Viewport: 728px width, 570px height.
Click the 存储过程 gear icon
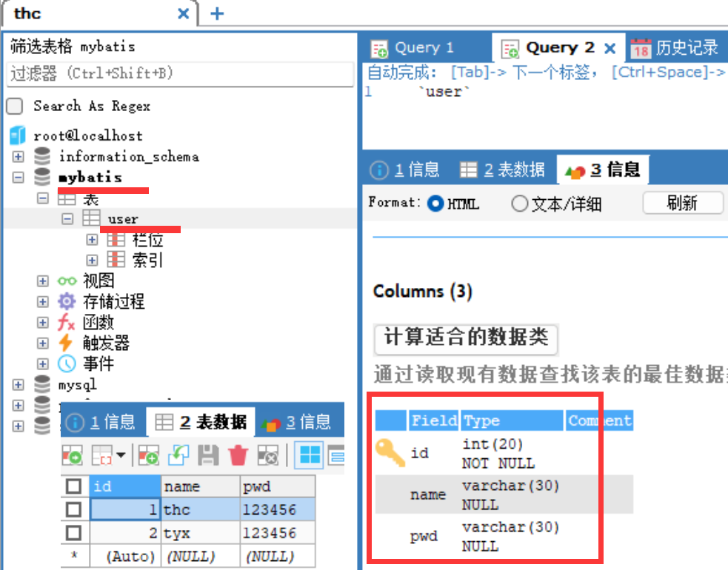point(67,301)
